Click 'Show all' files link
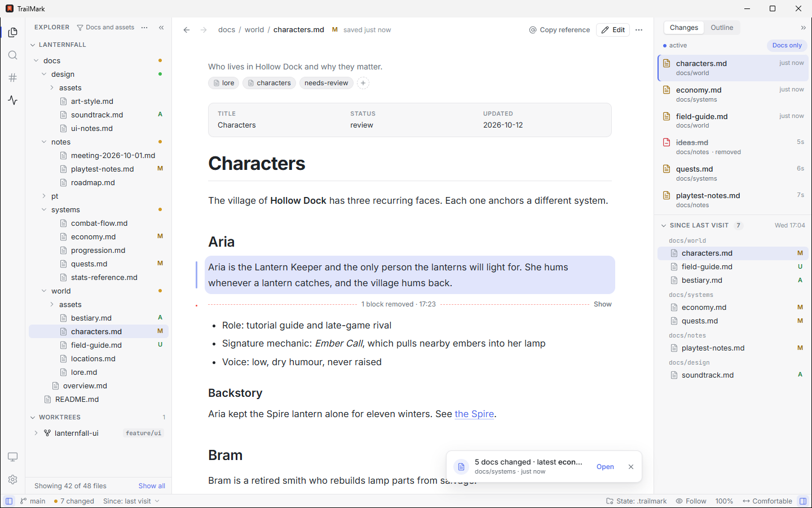 (152, 486)
